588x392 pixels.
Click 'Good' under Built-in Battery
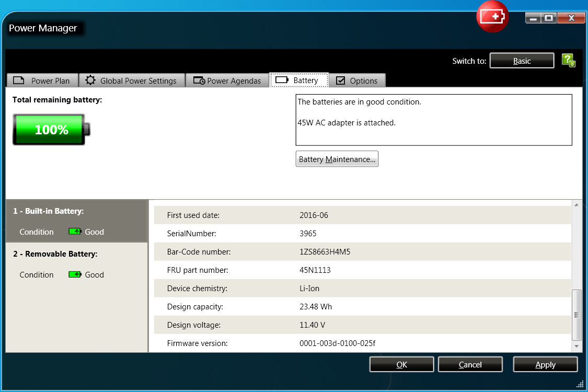pyautogui.click(x=94, y=232)
